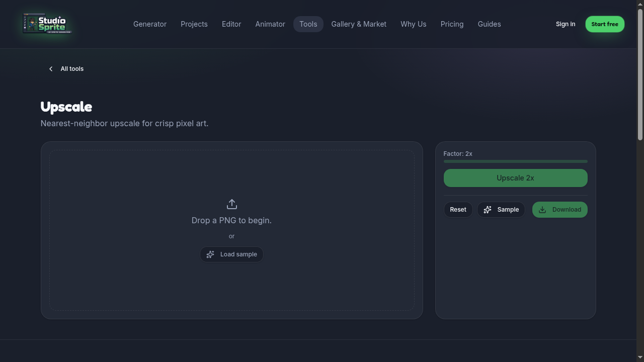Screen dimensions: 644x362
Task: Load the Sample image from side panel
Action: click(x=501, y=210)
